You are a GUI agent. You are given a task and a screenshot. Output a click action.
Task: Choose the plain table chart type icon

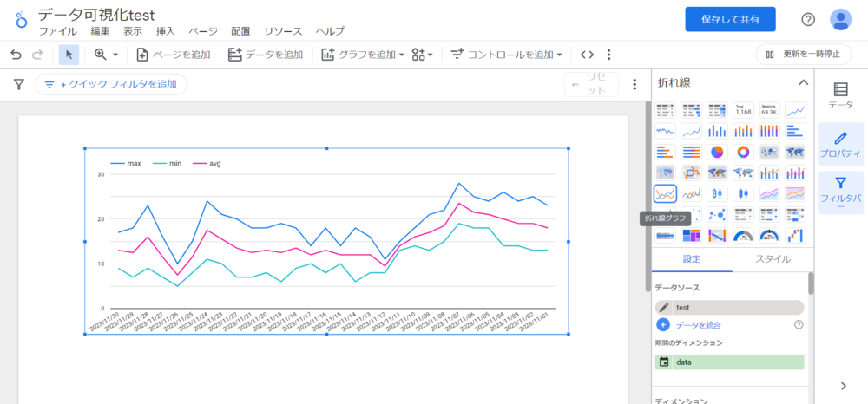[x=665, y=110]
